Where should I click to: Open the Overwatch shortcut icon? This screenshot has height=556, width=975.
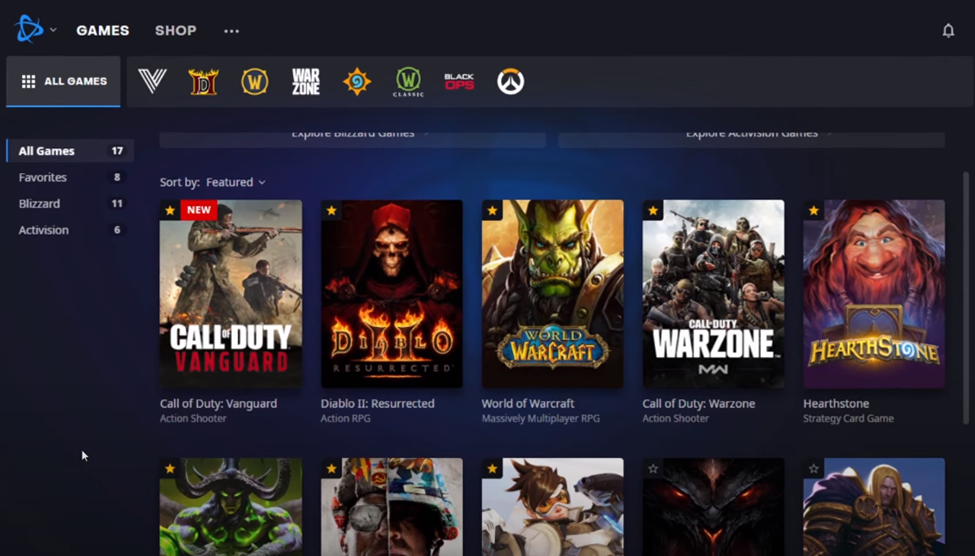click(x=511, y=81)
